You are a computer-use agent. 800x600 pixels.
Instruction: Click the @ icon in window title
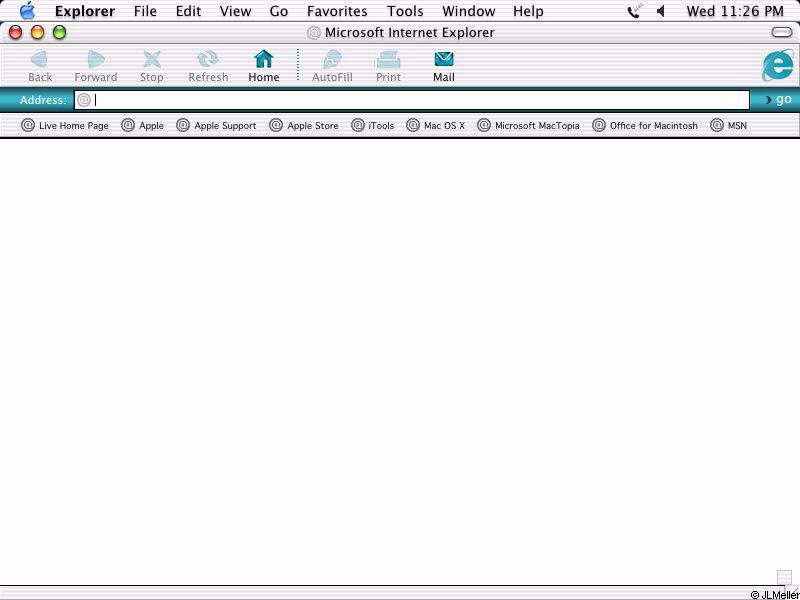coord(313,33)
